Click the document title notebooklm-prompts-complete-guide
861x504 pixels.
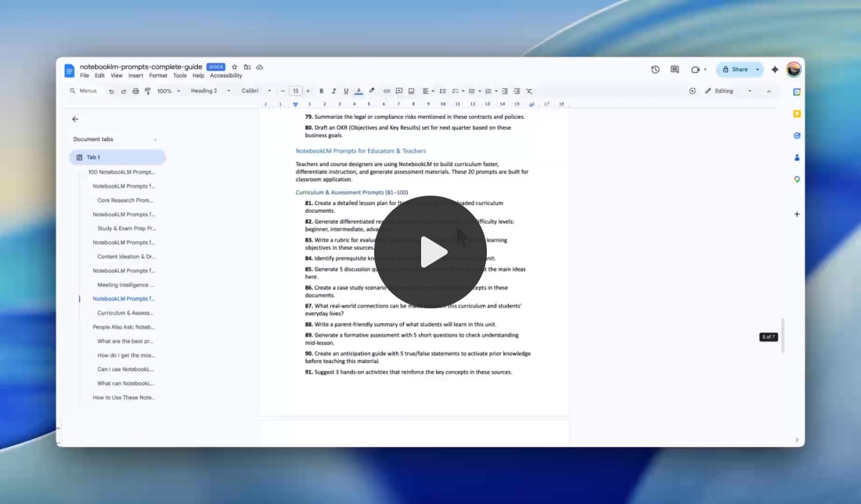coord(141,67)
